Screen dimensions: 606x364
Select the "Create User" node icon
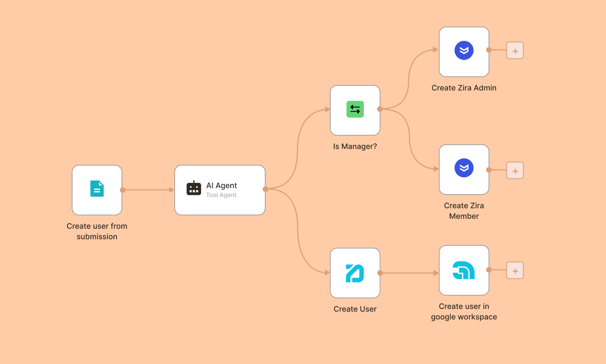pos(355,272)
